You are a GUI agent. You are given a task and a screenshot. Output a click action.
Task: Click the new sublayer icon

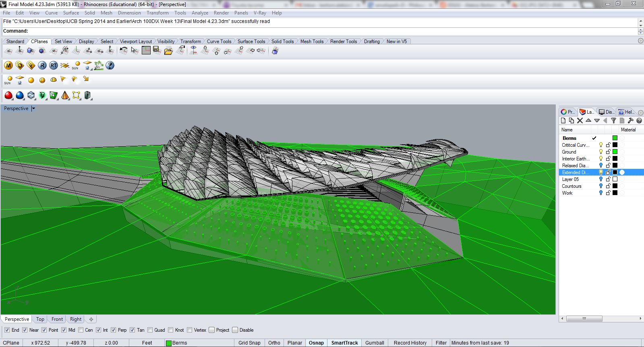pos(571,121)
